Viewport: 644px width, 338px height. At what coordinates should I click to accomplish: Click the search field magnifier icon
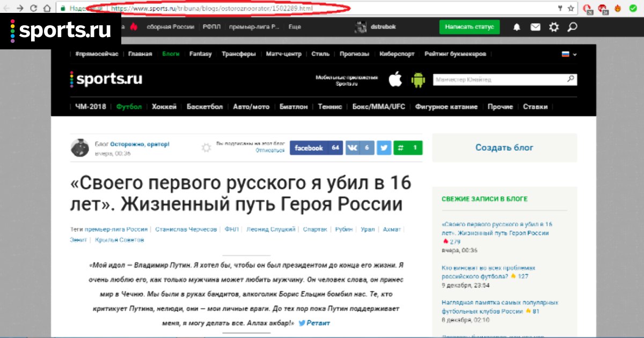point(571,79)
